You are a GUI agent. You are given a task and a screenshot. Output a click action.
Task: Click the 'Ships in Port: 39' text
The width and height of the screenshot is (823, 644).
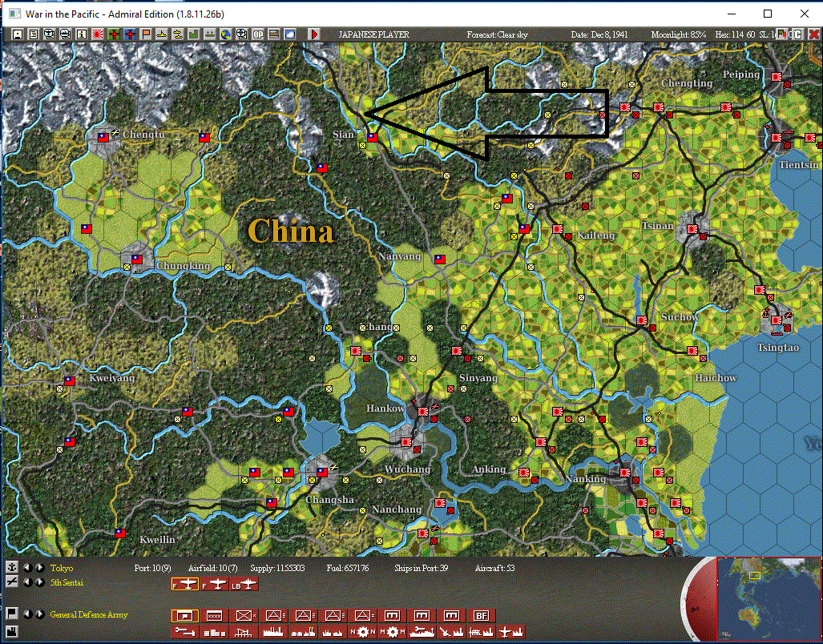421,568
